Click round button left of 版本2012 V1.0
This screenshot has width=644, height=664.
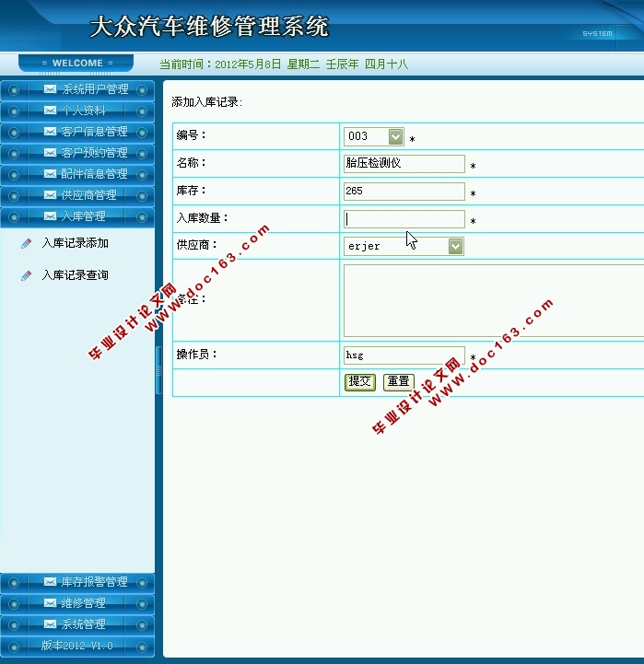14,647
